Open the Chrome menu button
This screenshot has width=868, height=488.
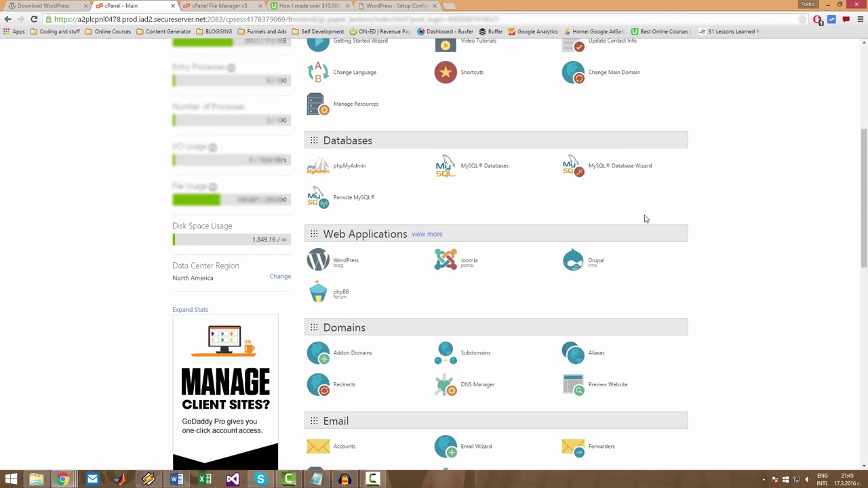pos(861,19)
